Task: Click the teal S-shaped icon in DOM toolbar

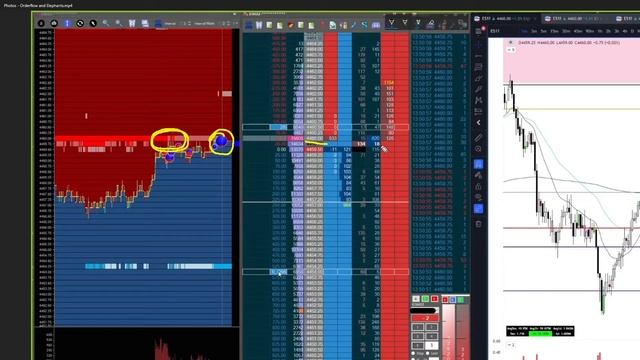Action: pyautogui.click(x=364, y=25)
